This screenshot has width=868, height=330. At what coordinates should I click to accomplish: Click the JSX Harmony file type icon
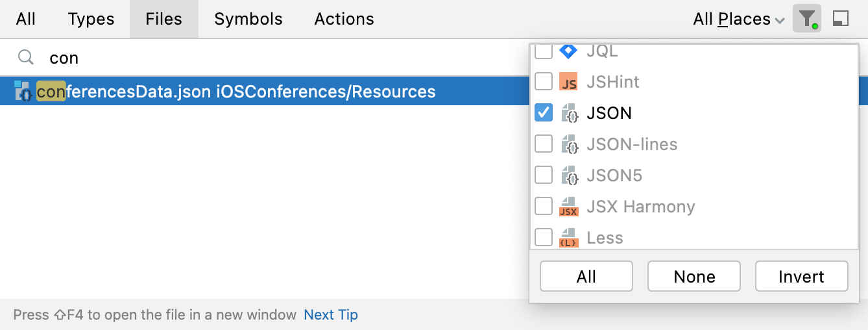point(568,207)
